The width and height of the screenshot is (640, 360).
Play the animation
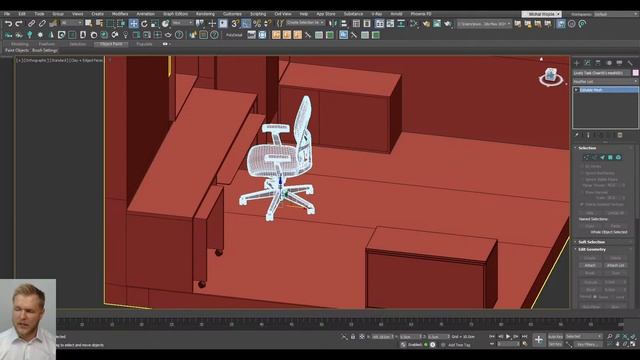508,337
